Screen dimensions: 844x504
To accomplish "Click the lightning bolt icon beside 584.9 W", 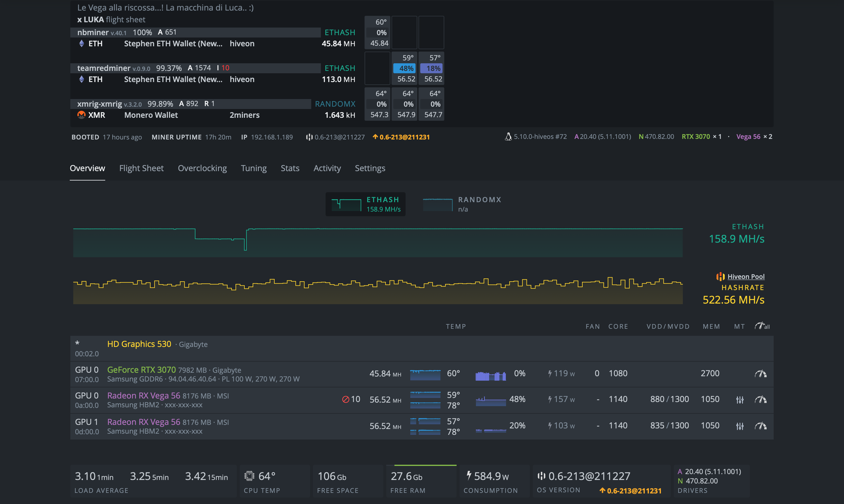I will [x=469, y=476].
